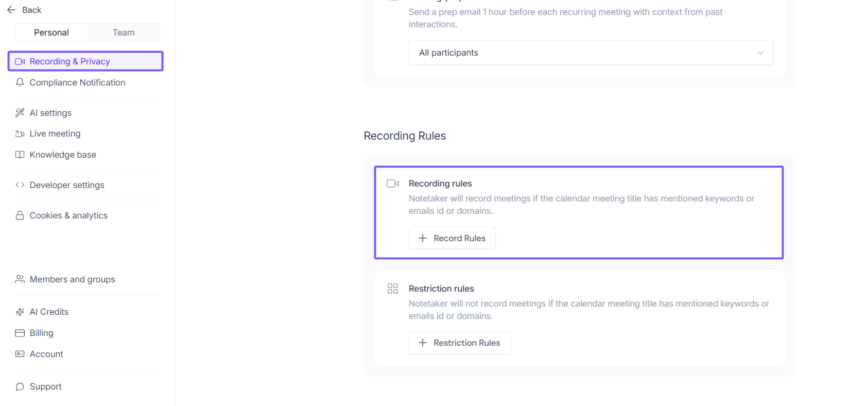This screenshot has width=868, height=406.
Task: Click the Recording & Privacy camera icon
Action: click(20, 61)
